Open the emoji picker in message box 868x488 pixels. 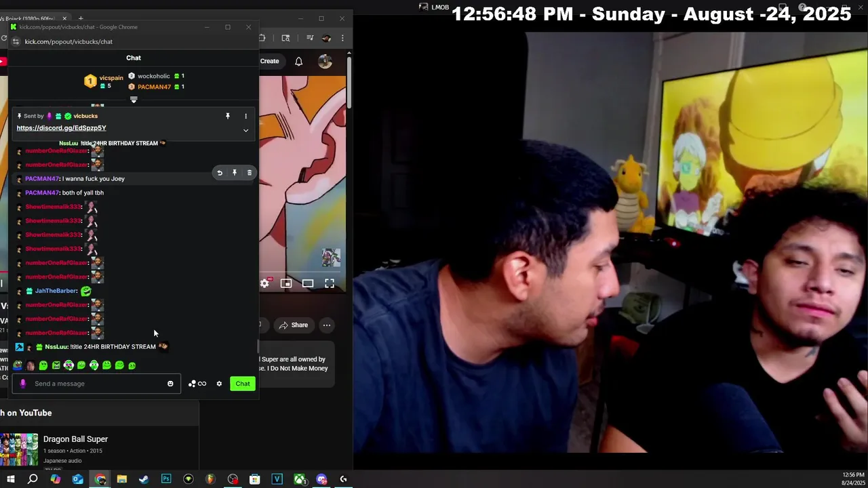click(x=170, y=384)
